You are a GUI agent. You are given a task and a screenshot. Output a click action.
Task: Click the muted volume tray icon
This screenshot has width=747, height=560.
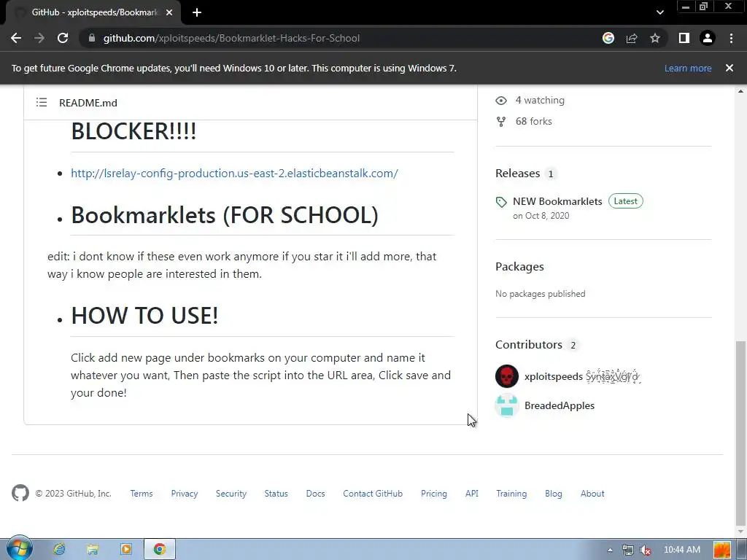pyautogui.click(x=646, y=550)
